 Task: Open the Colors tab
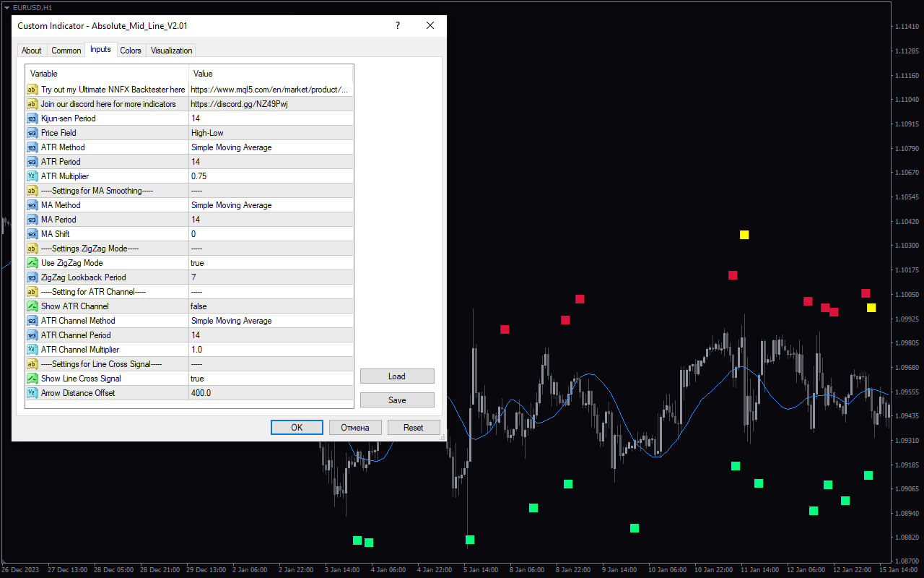(131, 51)
